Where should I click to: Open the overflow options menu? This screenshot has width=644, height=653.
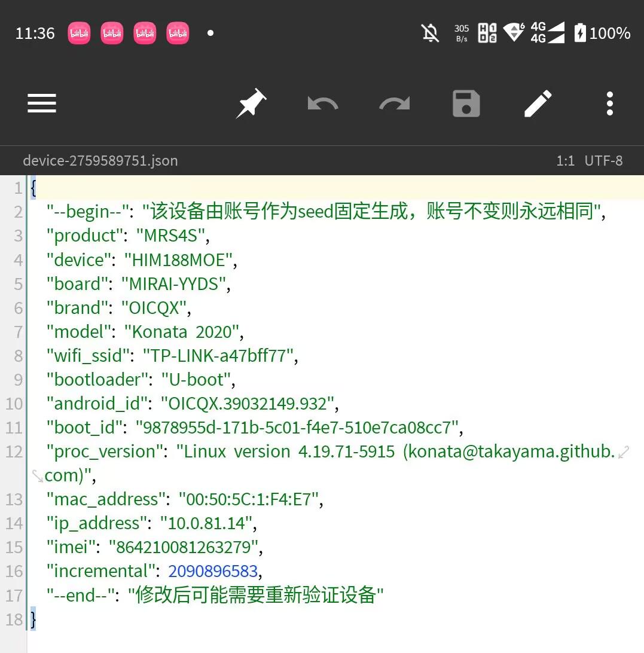[609, 103]
